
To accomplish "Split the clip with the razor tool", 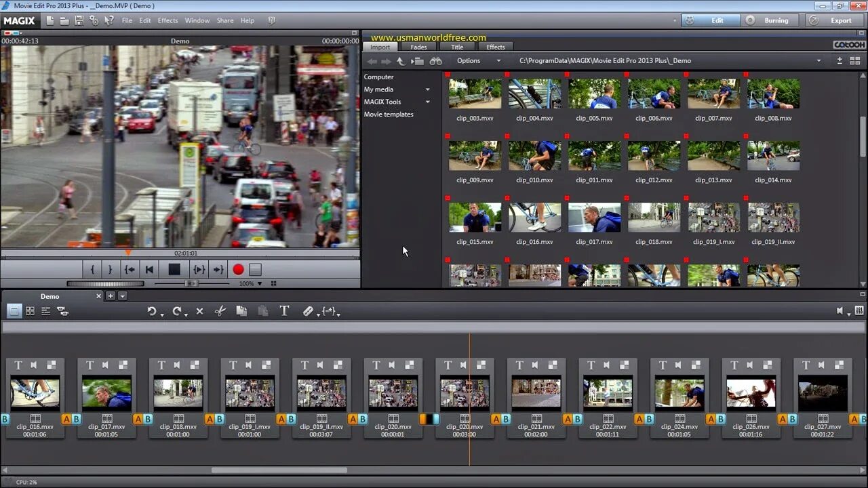I will pos(307,311).
